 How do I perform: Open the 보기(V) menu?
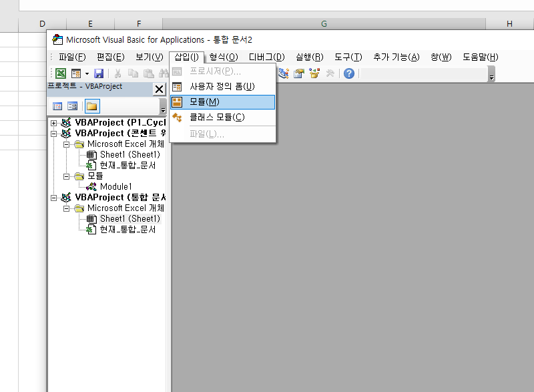tap(149, 57)
